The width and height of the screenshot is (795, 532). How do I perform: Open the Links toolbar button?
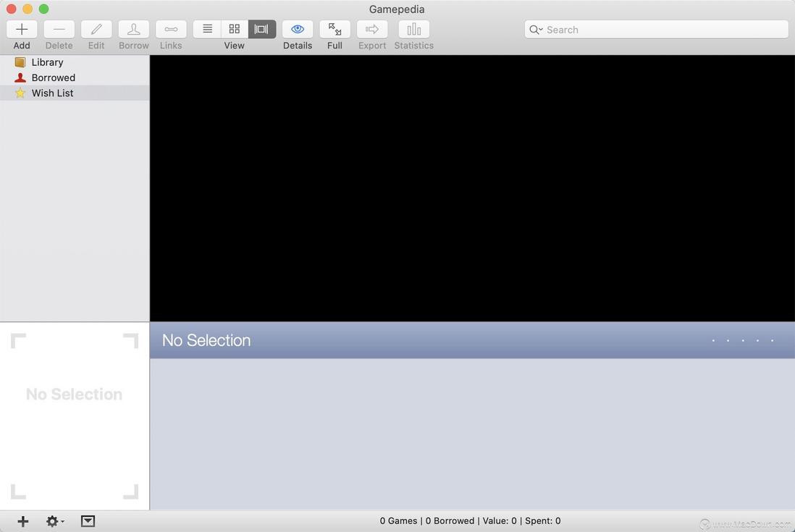tap(171, 30)
